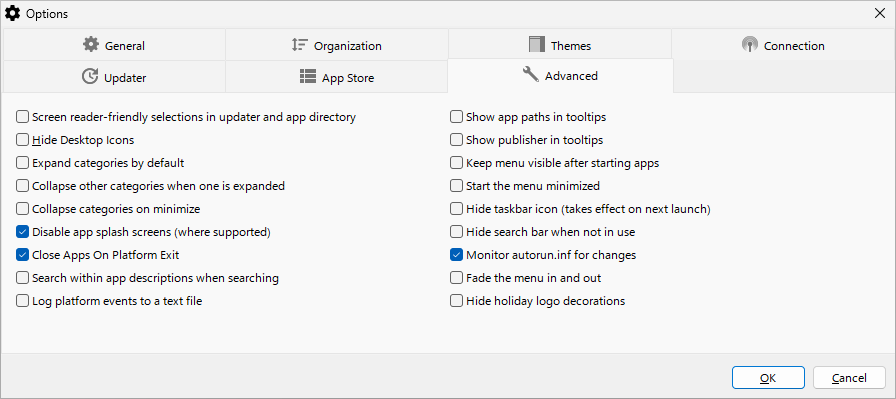Confirm settings with the OK button
The image size is (896, 399).
coord(768,378)
